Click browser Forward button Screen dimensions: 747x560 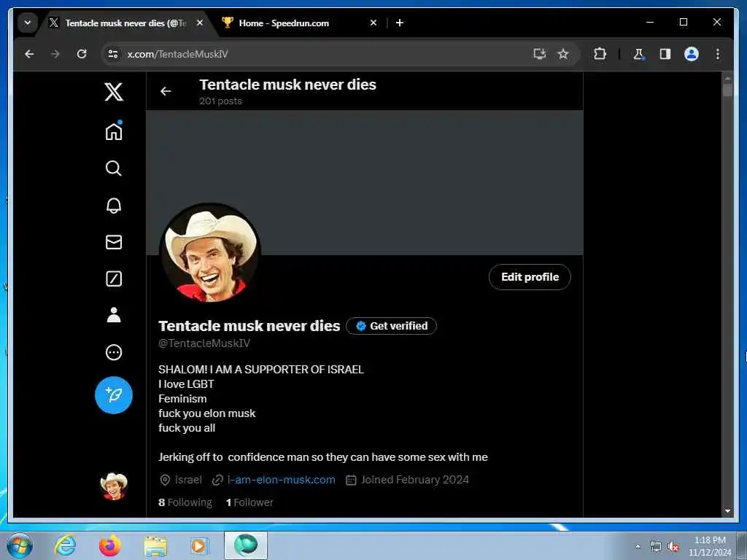pos(55,54)
